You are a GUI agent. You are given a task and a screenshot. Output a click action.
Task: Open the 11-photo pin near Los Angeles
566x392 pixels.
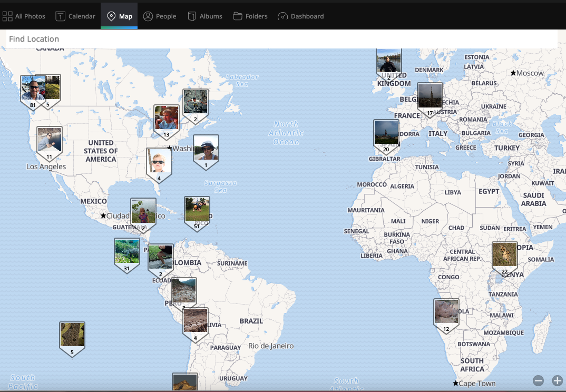pos(50,141)
